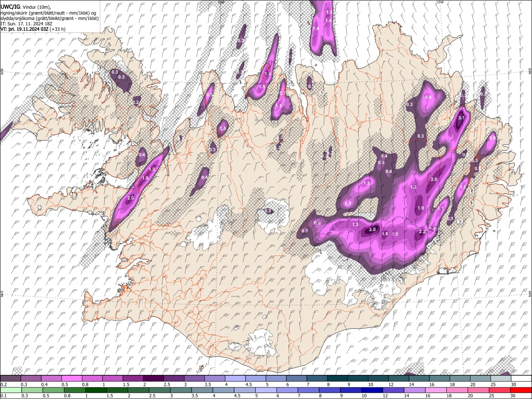Pick the dark green 1 swatch, lower legend row

[x=96, y=390]
